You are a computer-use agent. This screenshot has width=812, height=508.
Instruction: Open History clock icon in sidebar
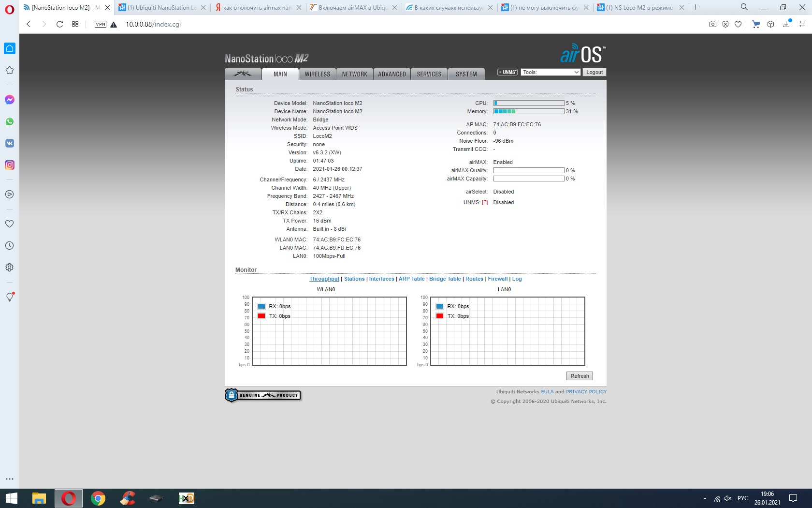[x=10, y=246]
